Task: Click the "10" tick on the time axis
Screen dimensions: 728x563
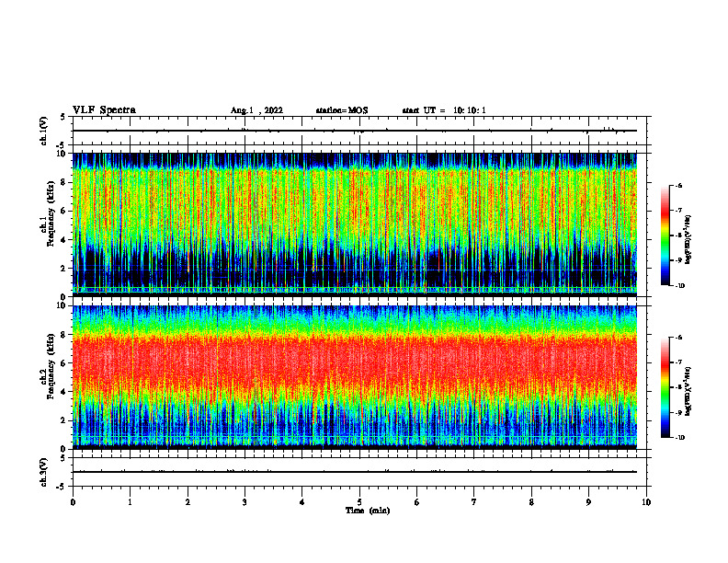Action: tap(646, 502)
